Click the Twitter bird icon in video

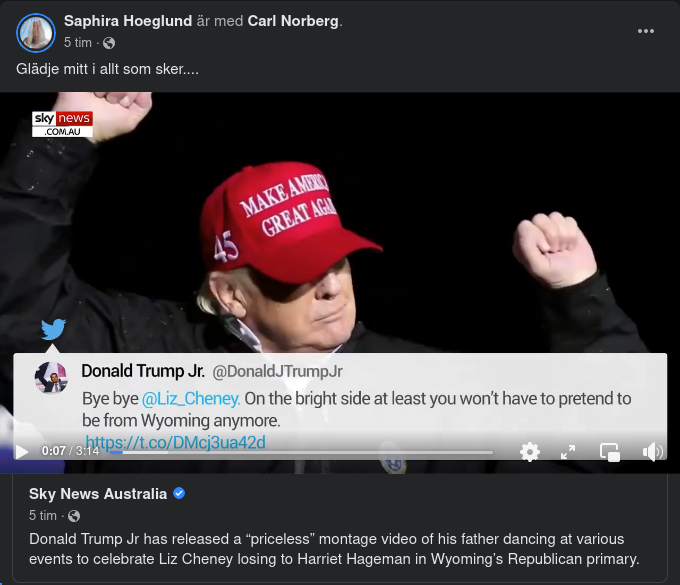[53, 329]
